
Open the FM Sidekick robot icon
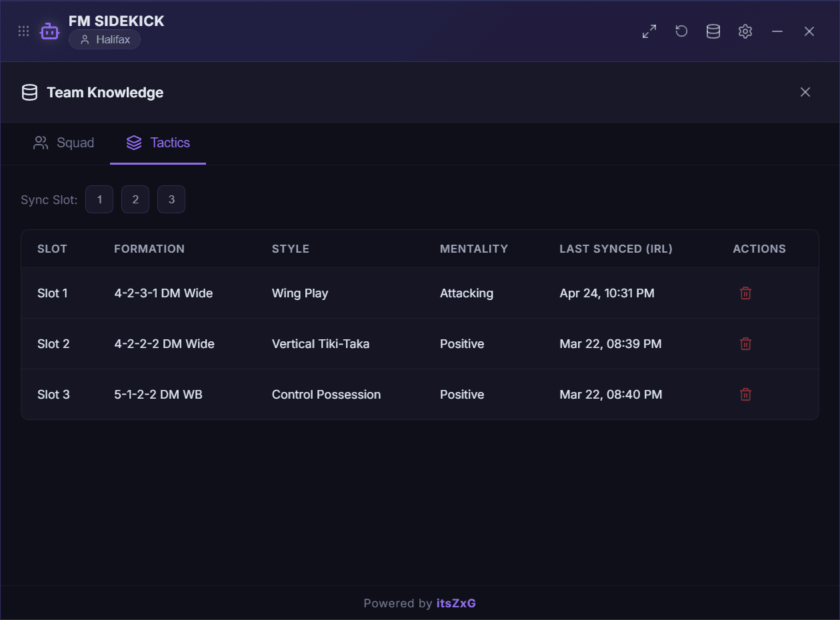[49, 31]
